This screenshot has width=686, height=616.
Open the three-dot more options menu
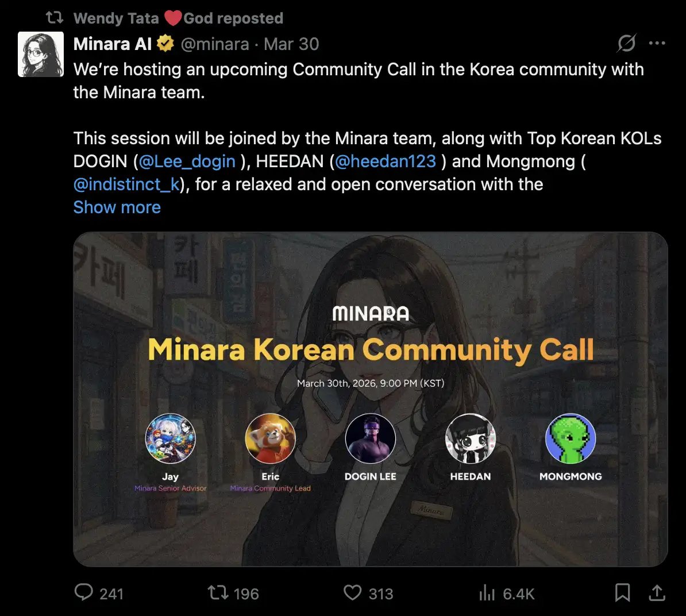pos(657,43)
